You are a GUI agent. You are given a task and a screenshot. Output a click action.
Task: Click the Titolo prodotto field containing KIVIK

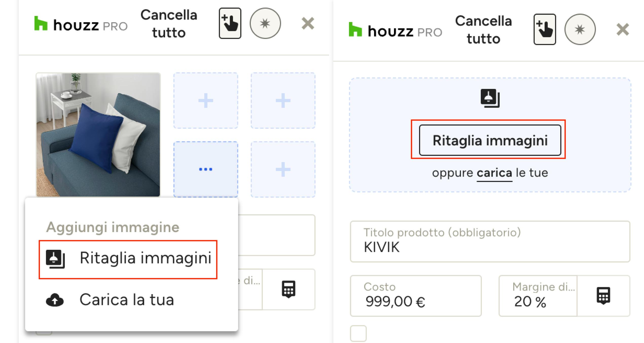pyautogui.click(x=490, y=241)
